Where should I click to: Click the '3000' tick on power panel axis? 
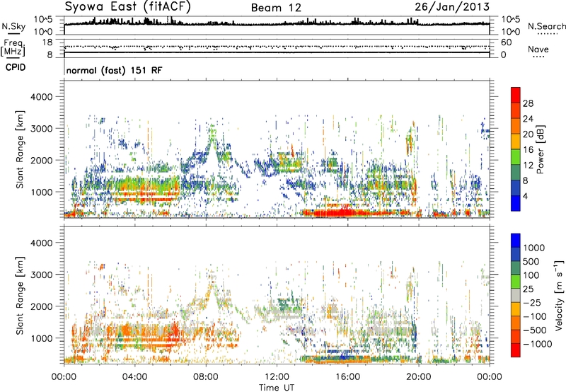[x=41, y=129]
